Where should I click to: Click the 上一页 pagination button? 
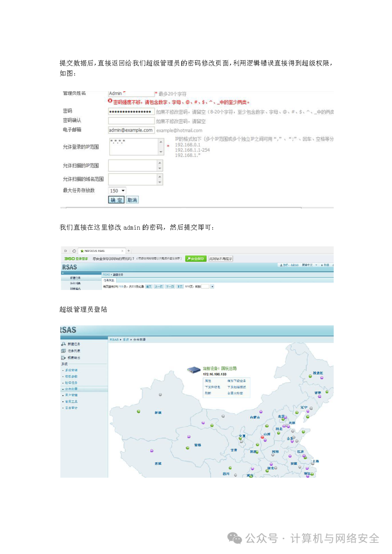[x=159, y=287]
